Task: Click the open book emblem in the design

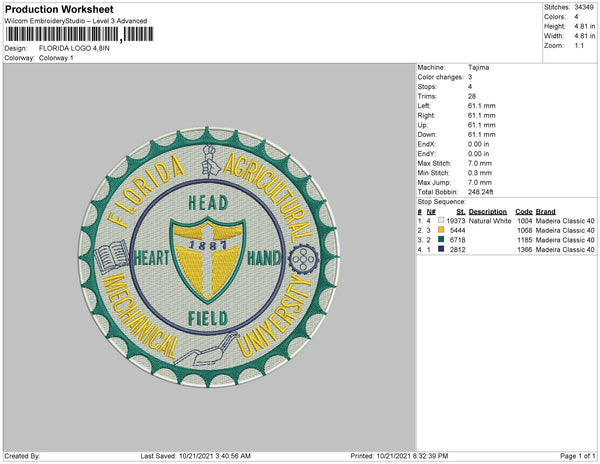Action: click(111, 256)
